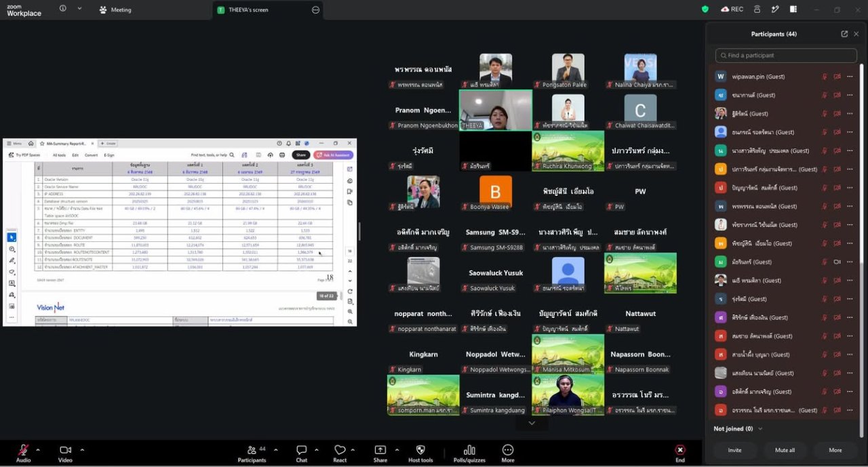The image size is (868, 467).
Task: Unmute the Audio microphone button
Action: (23, 453)
